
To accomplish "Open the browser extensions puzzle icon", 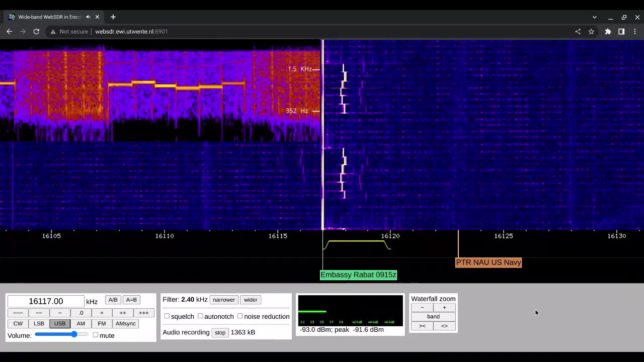I will [x=608, y=31].
